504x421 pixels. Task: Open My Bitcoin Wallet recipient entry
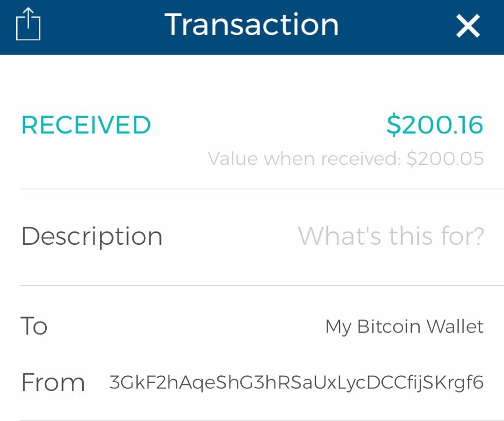pyautogui.click(x=404, y=326)
